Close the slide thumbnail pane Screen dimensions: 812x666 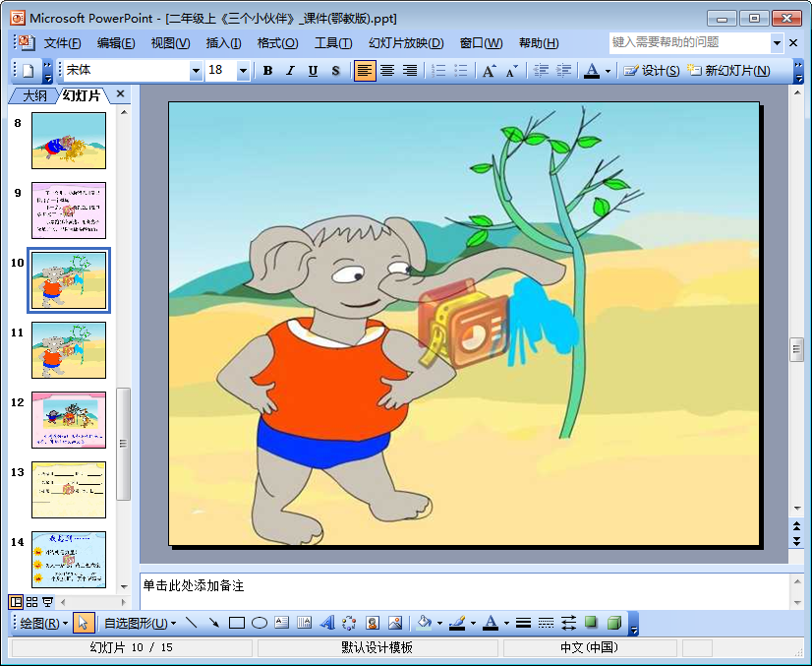click(120, 93)
